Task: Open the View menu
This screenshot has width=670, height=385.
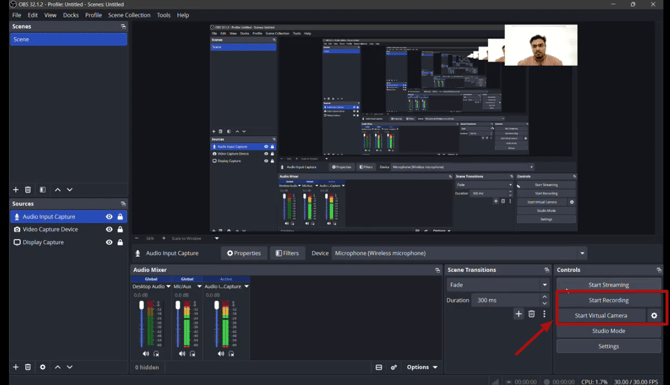Action: pyautogui.click(x=50, y=15)
